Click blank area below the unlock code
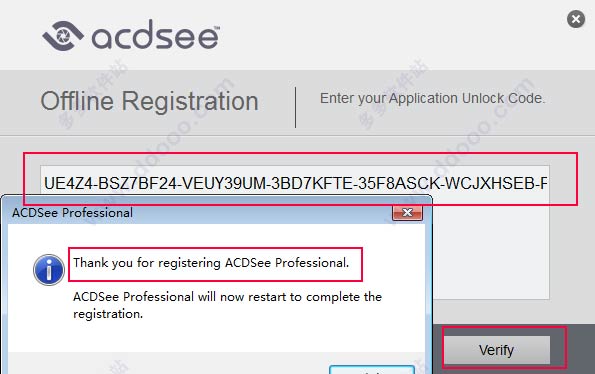The width and height of the screenshot is (595, 374). pos(491,250)
